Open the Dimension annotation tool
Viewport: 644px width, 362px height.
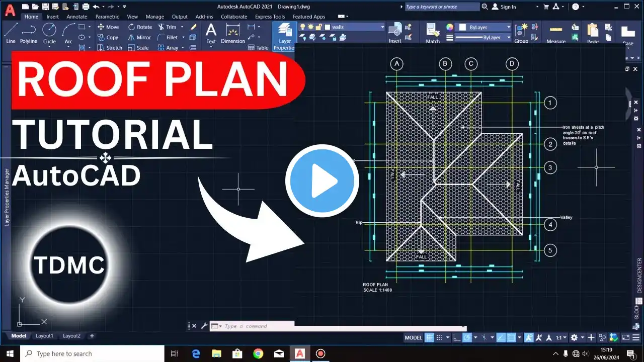pos(232,33)
